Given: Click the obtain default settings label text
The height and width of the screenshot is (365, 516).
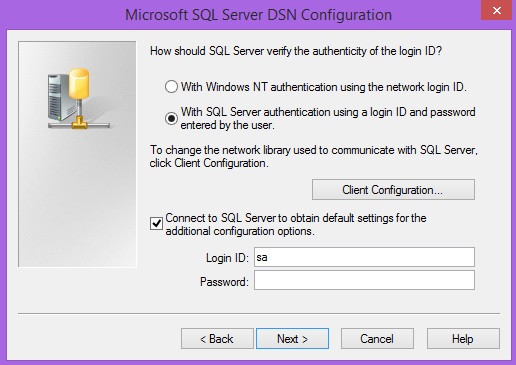Looking at the screenshot, I should click(x=296, y=224).
